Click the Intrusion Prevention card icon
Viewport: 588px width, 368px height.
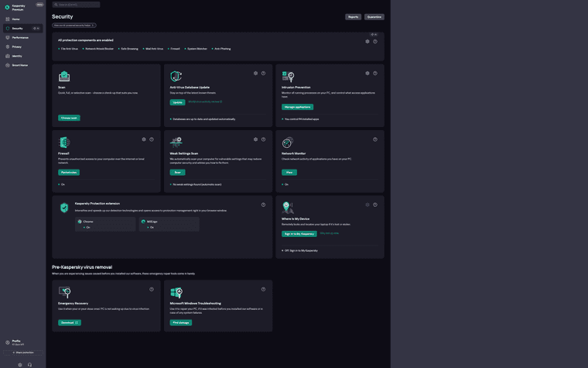pyautogui.click(x=288, y=76)
